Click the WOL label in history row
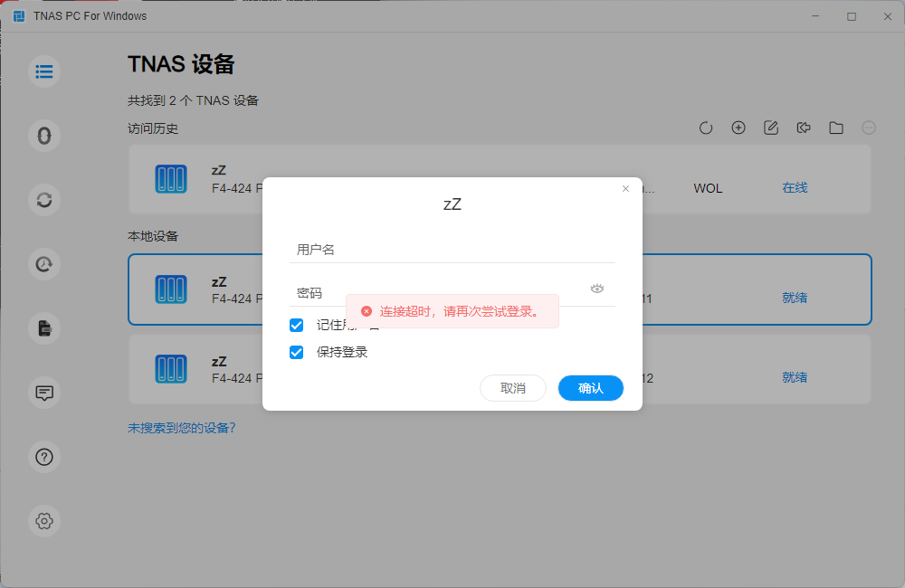Viewport: 905px width, 588px height. click(x=709, y=189)
